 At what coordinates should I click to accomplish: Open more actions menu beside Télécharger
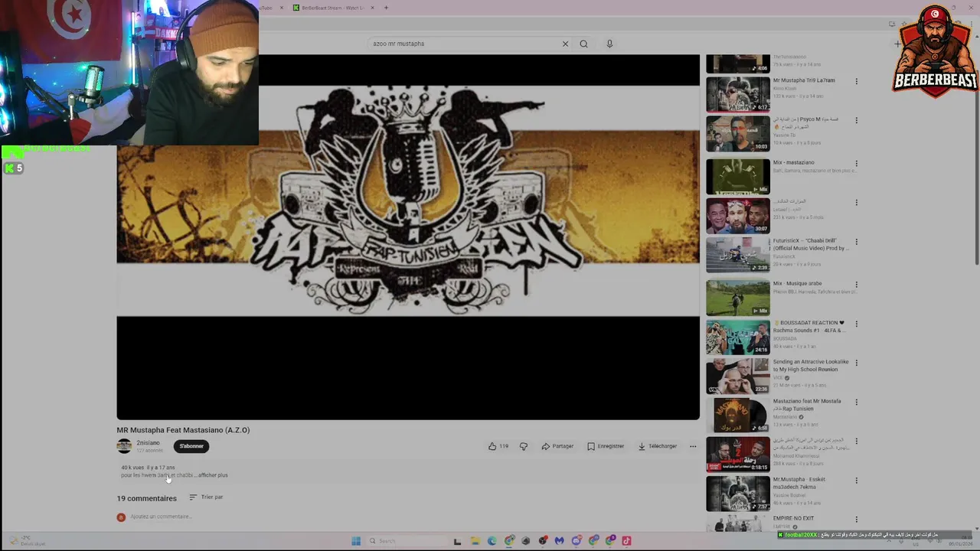693,446
